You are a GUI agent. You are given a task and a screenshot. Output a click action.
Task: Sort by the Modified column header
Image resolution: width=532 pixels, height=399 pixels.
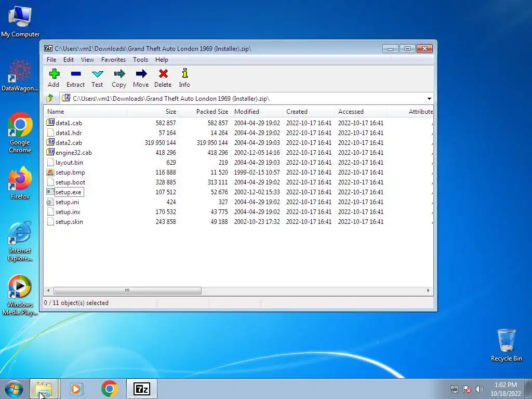[x=257, y=111]
